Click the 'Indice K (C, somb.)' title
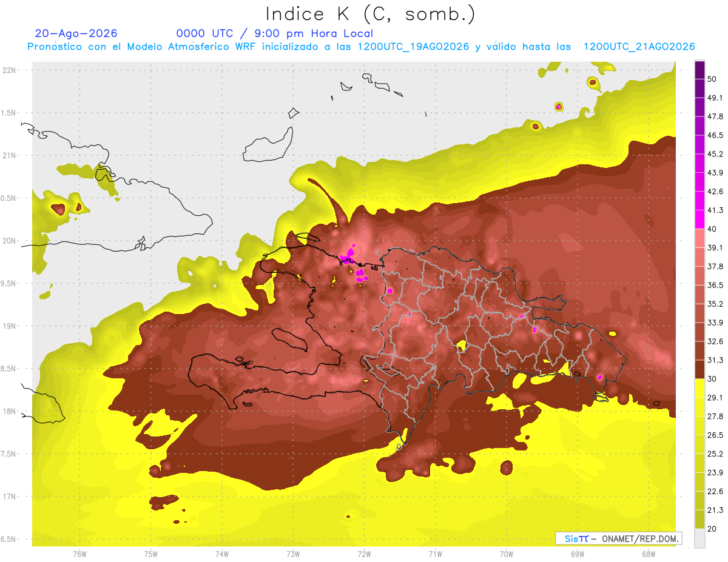728x562 pixels. coord(371,14)
